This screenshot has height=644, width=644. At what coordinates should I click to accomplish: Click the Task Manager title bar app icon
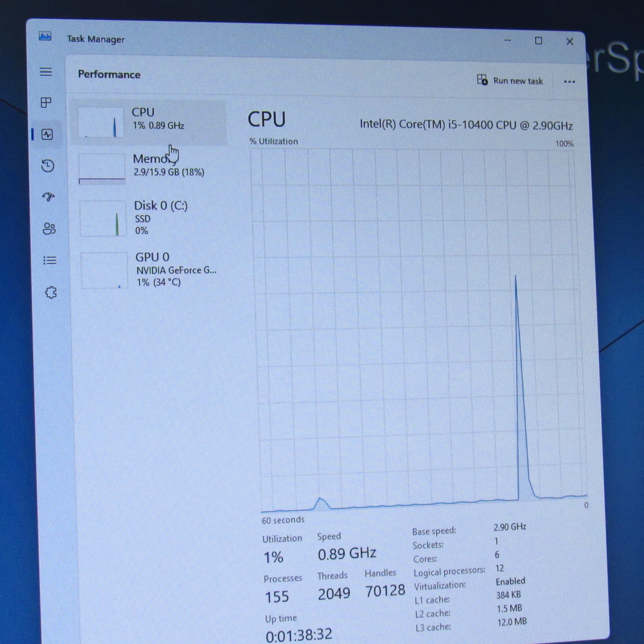(x=45, y=36)
